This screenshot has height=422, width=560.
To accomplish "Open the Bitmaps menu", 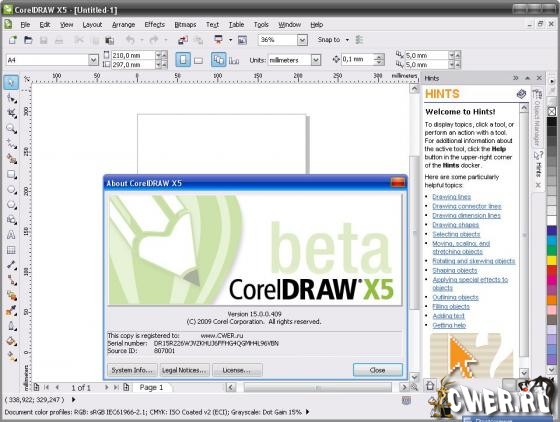I will (x=185, y=25).
